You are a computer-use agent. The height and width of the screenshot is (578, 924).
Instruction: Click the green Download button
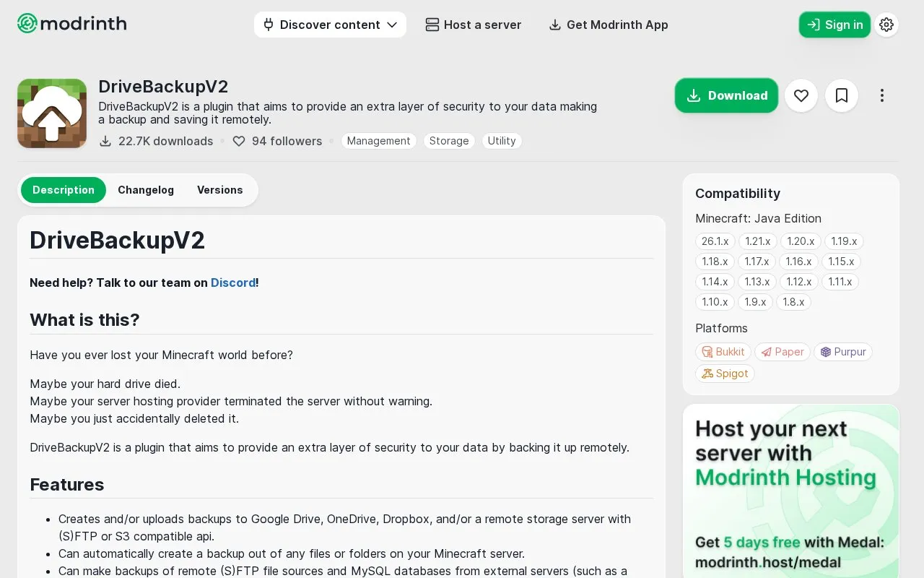[x=726, y=95]
